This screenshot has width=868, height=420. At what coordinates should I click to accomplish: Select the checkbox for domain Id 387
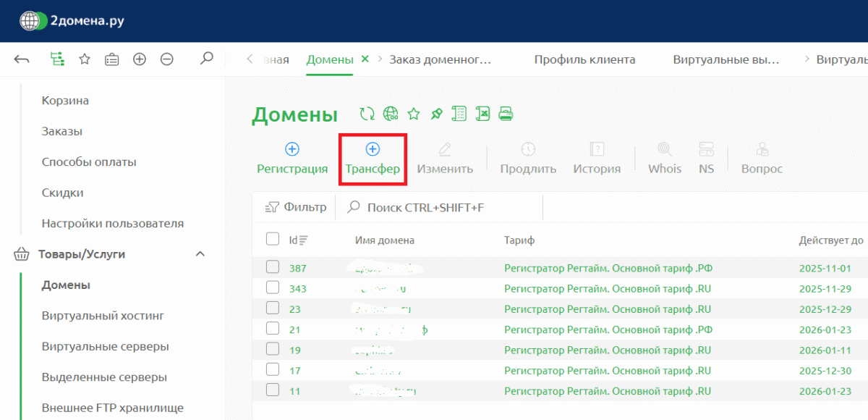click(x=273, y=267)
